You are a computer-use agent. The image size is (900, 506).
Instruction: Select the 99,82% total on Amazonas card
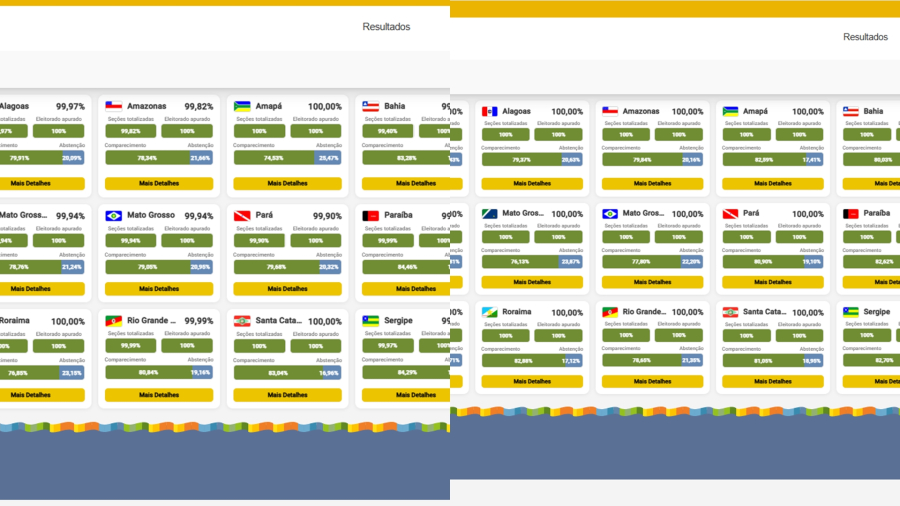tap(199, 107)
